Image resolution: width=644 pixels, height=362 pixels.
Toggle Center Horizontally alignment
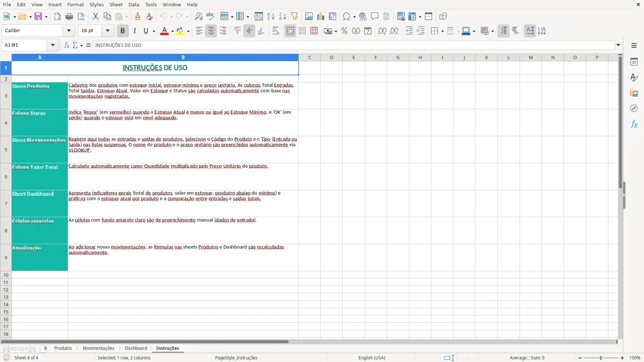[x=211, y=31]
